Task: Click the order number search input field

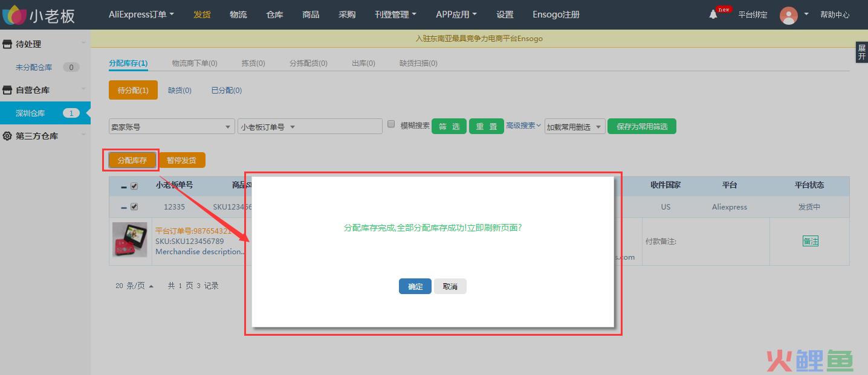Action: coord(341,126)
